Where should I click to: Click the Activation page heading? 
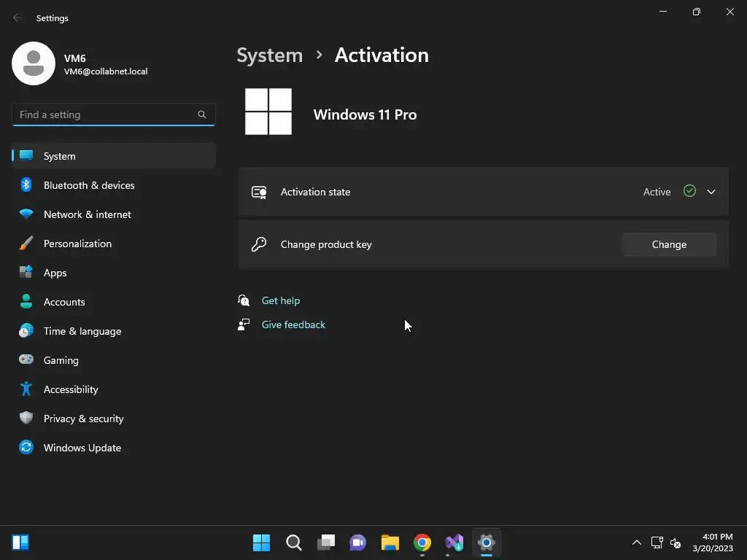382,55
